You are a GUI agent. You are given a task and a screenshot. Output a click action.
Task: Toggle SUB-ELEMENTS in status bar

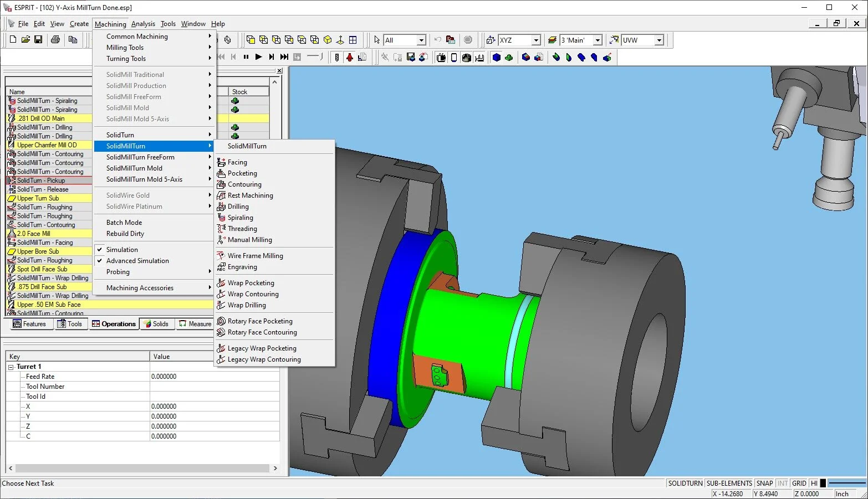pos(729,483)
